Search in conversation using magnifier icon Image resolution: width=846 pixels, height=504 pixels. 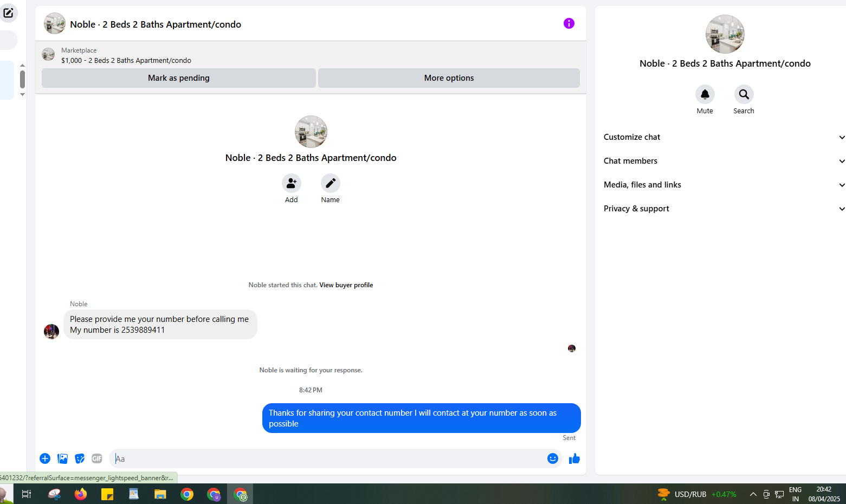[x=744, y=94]
